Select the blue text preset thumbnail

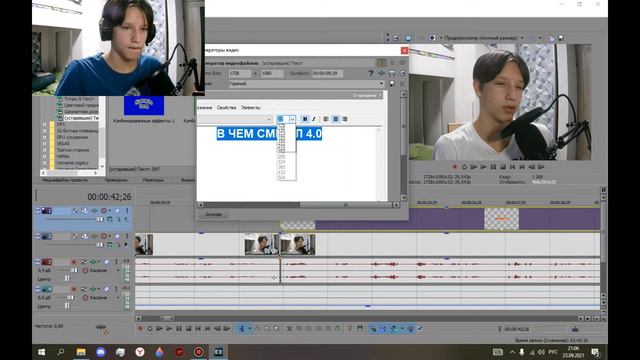pos(144,105)
